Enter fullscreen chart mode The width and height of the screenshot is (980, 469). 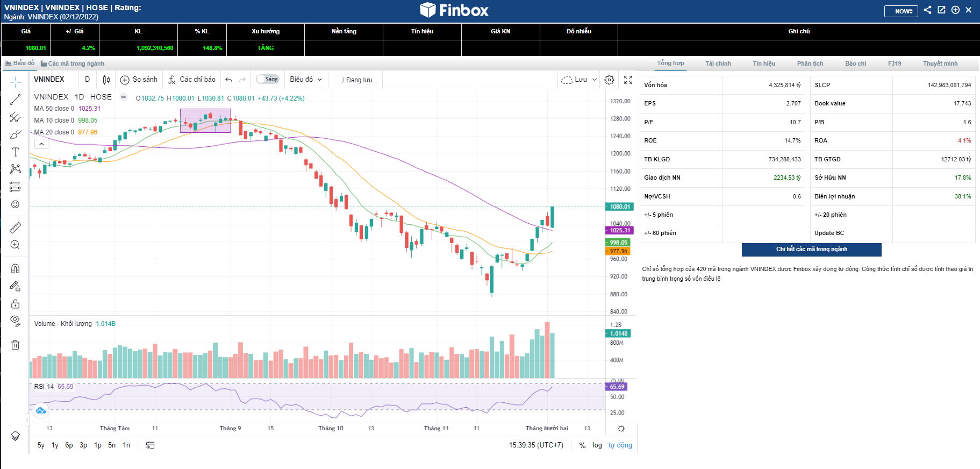[628, 80]
